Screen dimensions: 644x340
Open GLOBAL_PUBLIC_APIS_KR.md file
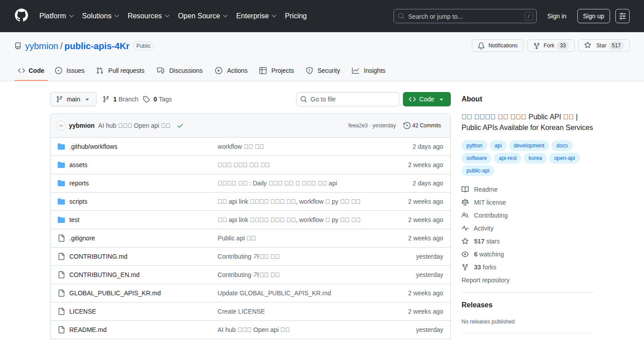click(x=115, y=293)
